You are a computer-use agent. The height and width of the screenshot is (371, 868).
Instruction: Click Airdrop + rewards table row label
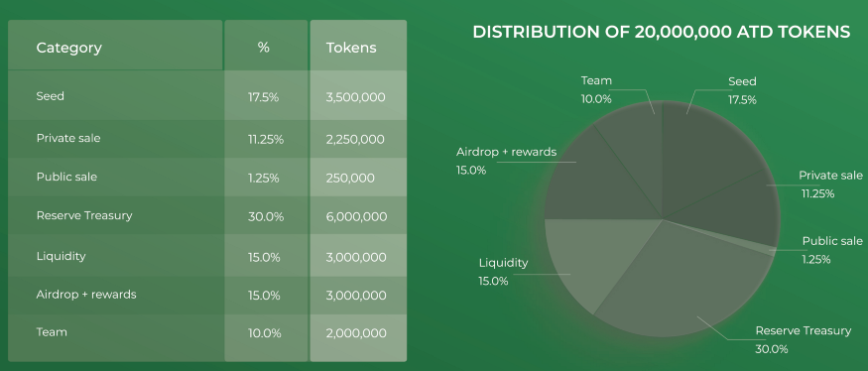click(x=86, y=295)
